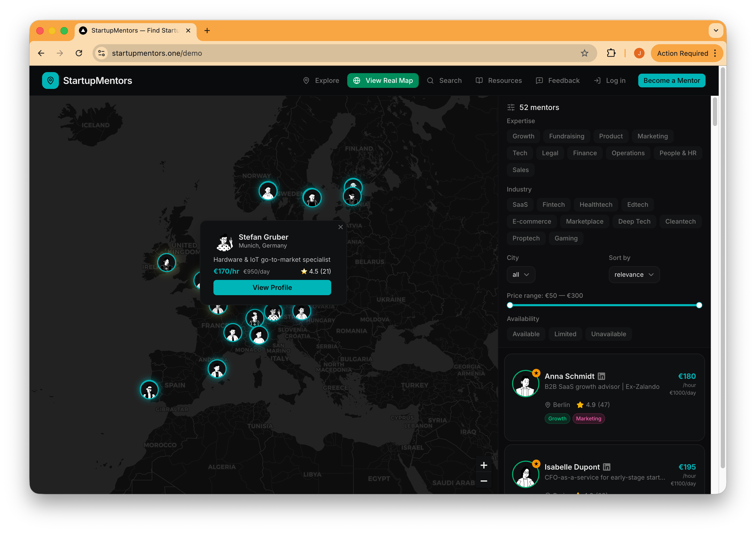This screenshot has width=756, height=533.
Task: View site information icon in address bar
Action: (x=102, y=53)
